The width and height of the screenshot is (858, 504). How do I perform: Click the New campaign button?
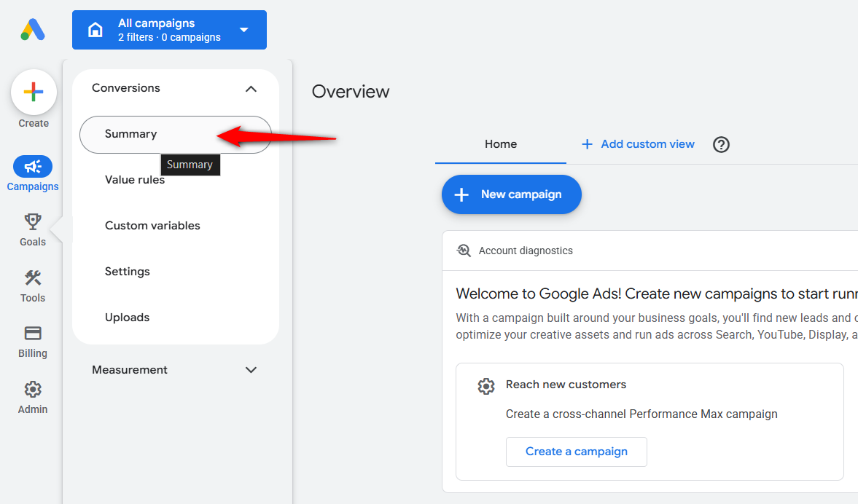tap(512, 194)
